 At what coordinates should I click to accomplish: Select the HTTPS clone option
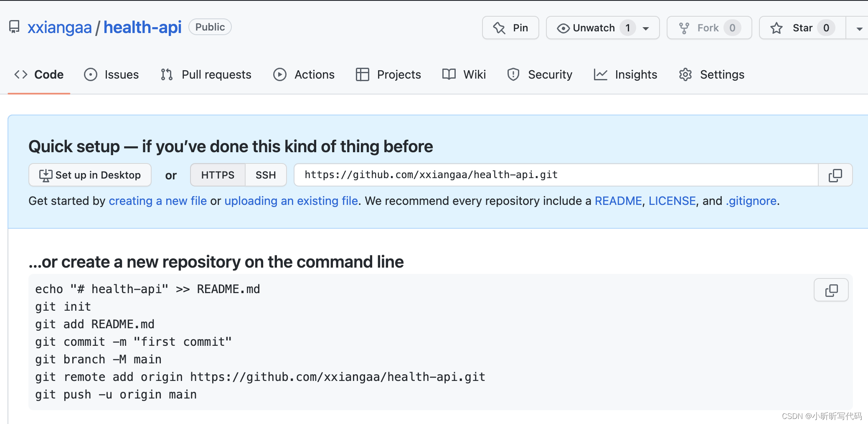click(x=218, y=175)
